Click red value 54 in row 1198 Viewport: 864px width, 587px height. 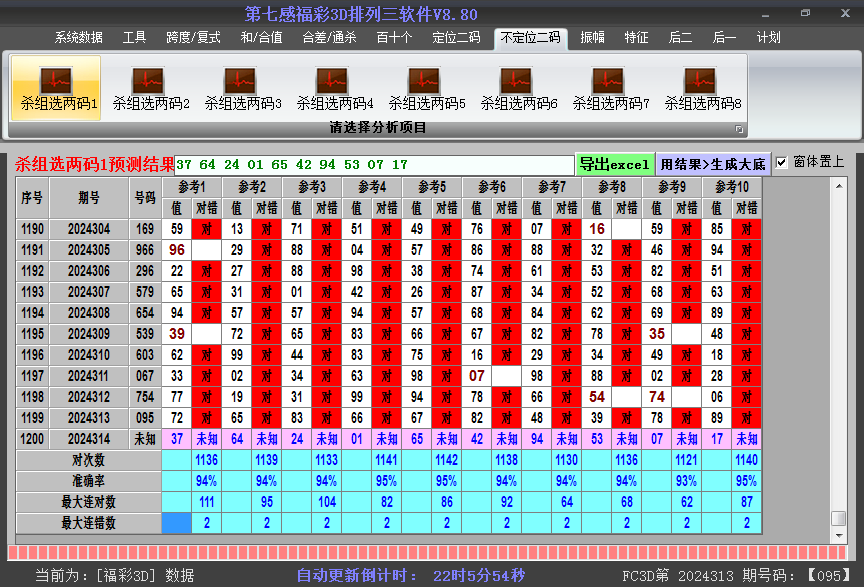click(597, 397)
